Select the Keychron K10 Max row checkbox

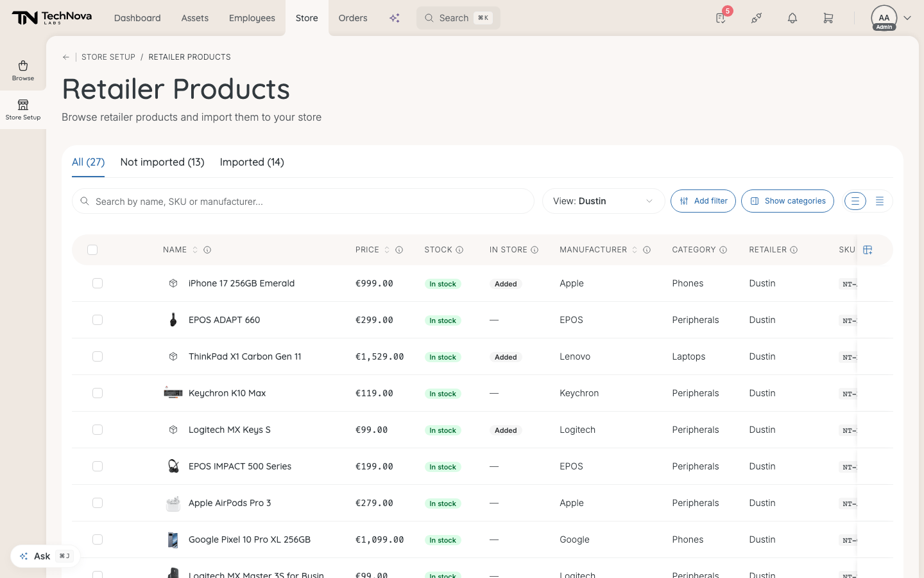click(x=98, y=393)
